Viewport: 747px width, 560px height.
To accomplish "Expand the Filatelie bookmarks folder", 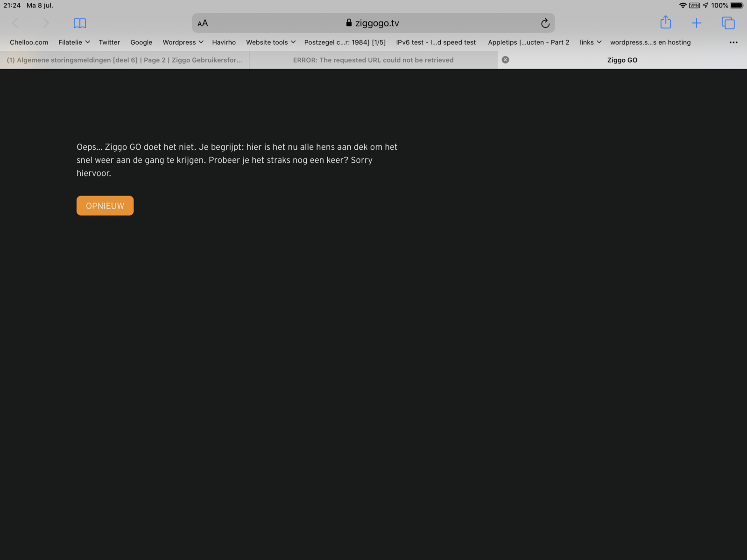I will click(x=74, y=42).
